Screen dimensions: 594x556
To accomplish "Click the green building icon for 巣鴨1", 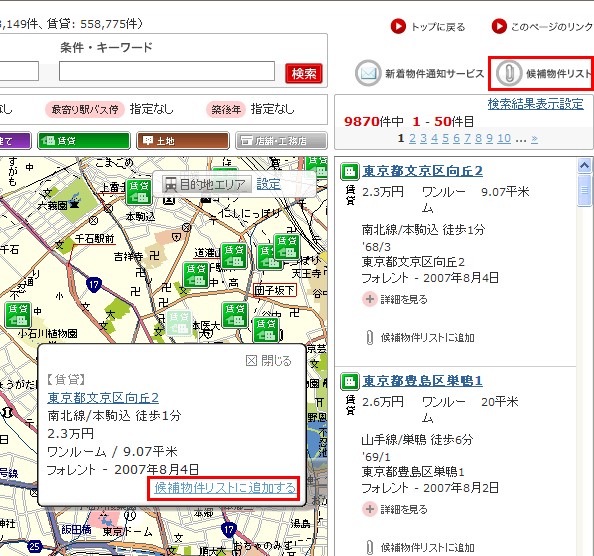I will 350,381.
